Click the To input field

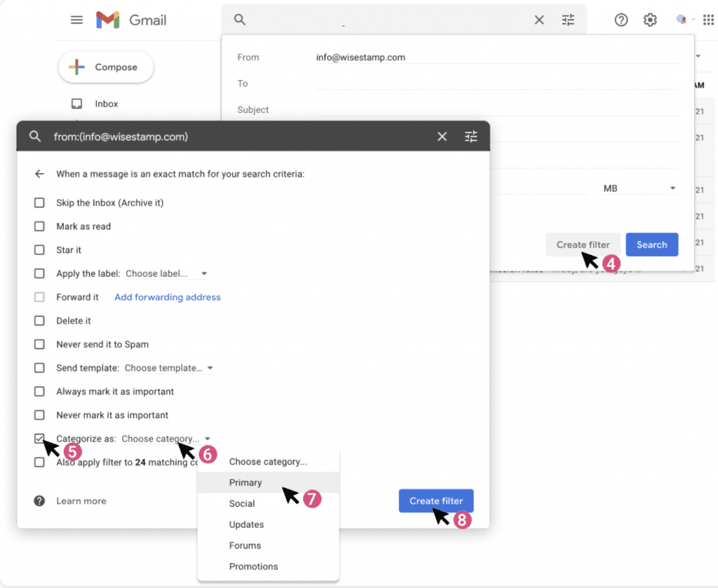click(x=496, y=83)
